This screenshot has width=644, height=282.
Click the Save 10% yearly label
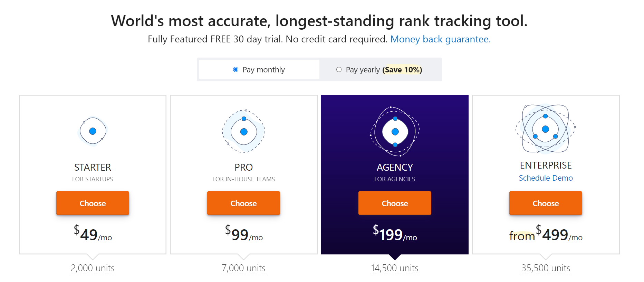click(402, 69)
